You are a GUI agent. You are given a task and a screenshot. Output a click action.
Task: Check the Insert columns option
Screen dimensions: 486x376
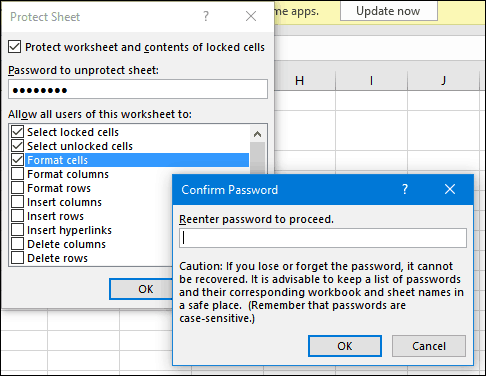pyautogui.click(x=17, y=202)
